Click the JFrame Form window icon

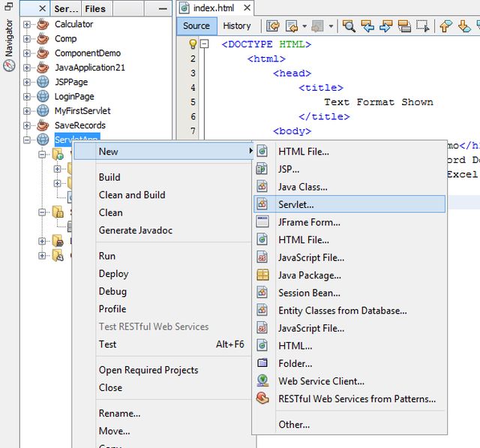(262, 221)
